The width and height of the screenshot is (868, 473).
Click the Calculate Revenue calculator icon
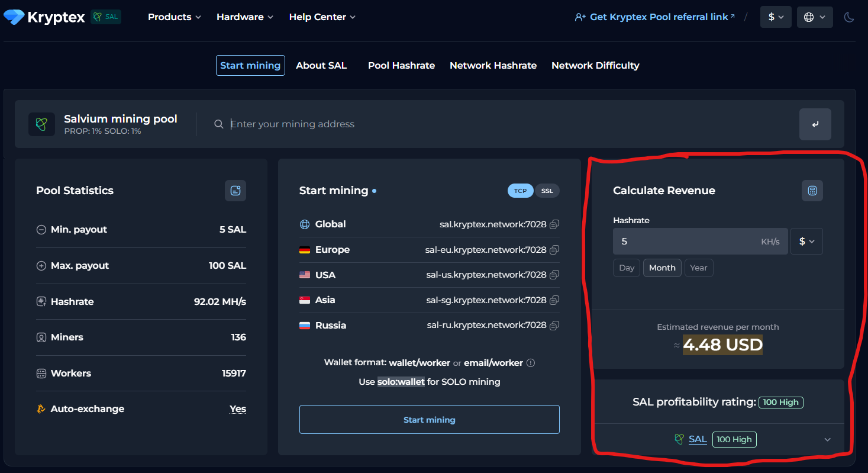coord(812,191)
